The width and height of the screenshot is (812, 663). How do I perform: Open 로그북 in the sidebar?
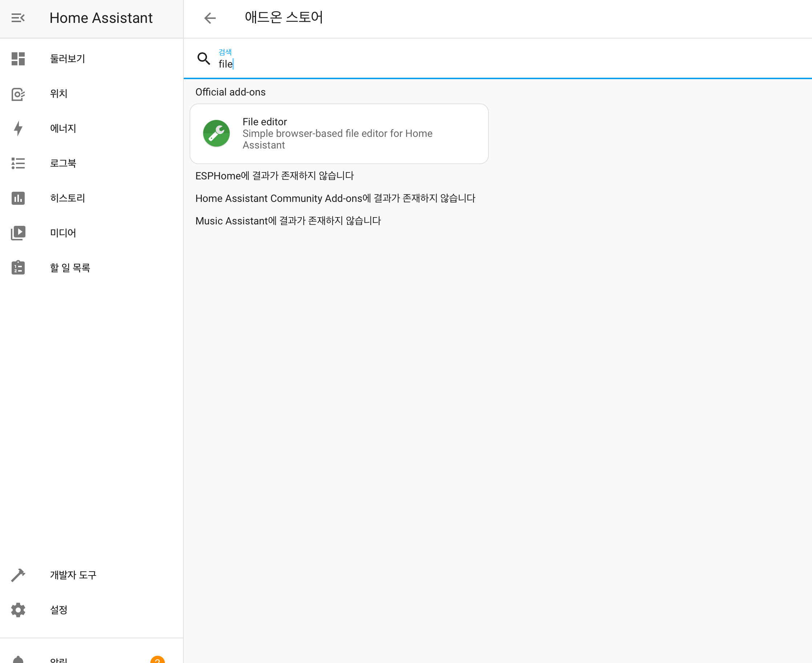point(92,163)
